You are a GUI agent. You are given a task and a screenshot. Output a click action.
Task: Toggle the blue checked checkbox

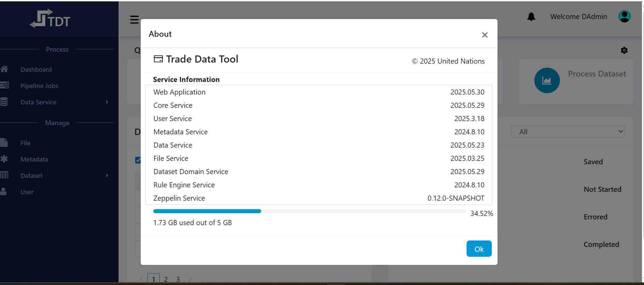click(138, 160)
